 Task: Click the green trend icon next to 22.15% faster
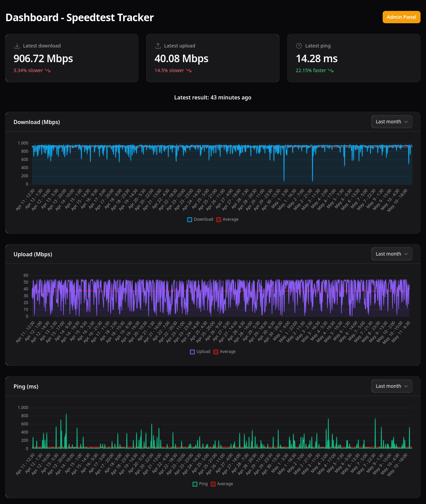coord(330,70)
